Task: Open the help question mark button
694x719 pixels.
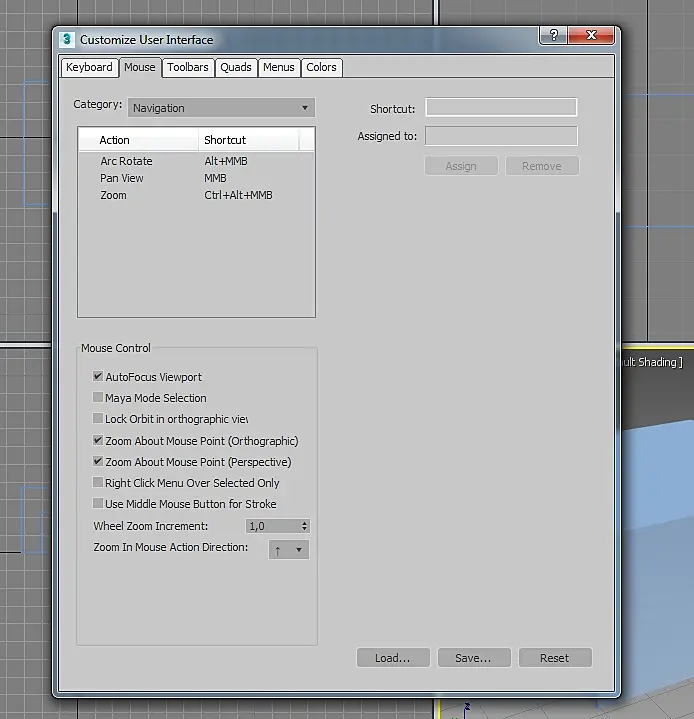Action: pyautogui.click(x=554, y=35)
